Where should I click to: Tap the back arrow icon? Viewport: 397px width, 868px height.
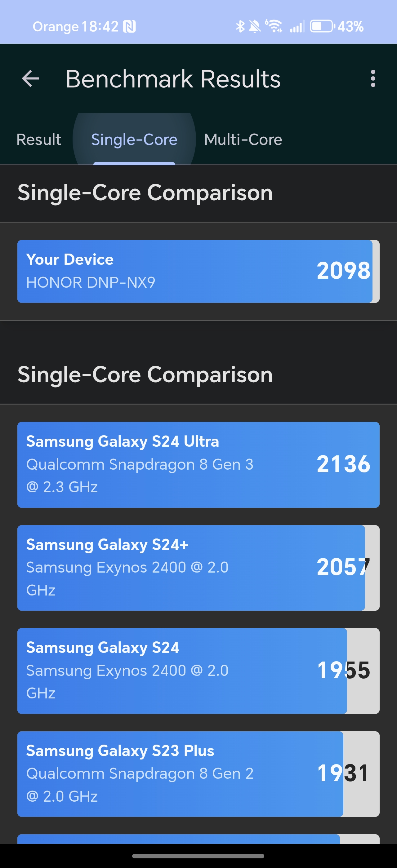coord(30,78)
